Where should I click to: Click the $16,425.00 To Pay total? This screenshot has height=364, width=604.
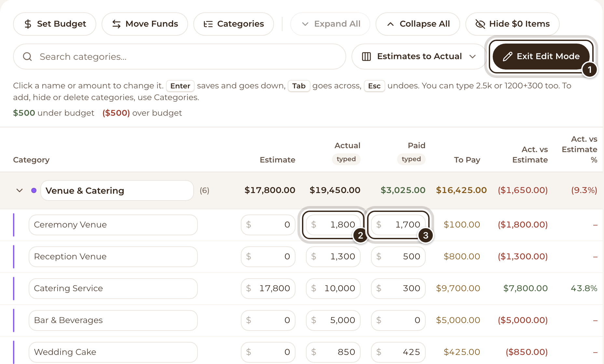coord(461,190)
